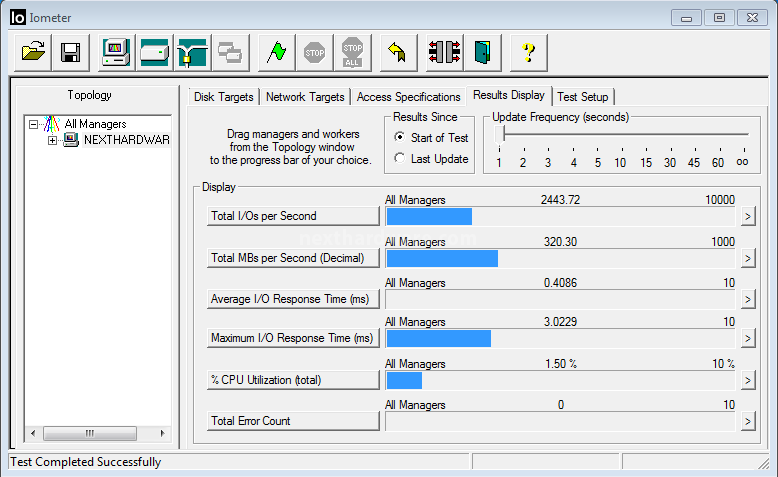Viewport: 778px width, 477px height.
Task: Click the Iometer logo in the title bar
Action: click(18, 18)
